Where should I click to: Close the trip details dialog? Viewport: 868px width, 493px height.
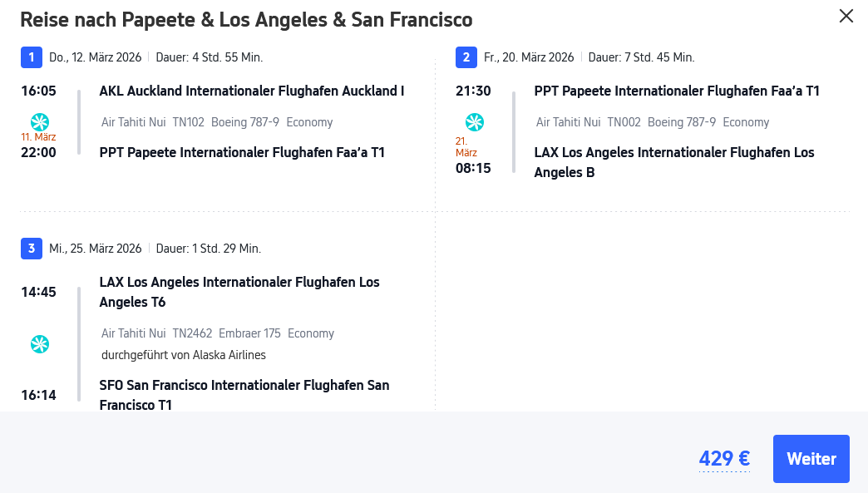point(846,16)
